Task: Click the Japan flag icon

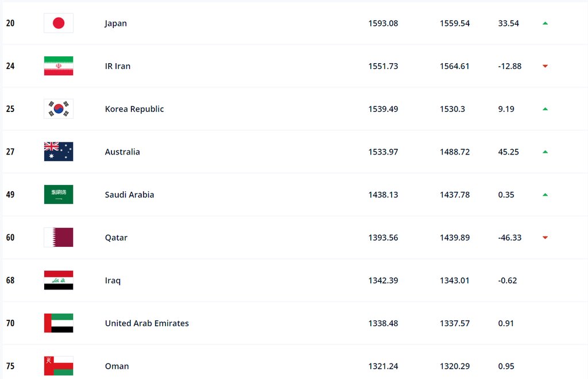Action: click(59, 24)
